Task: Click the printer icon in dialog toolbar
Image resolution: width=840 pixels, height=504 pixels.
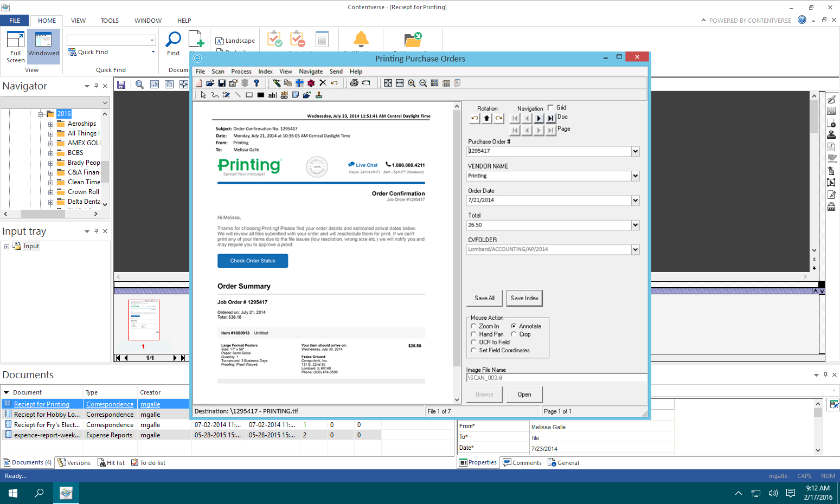Action: click(x=354, y=83)
